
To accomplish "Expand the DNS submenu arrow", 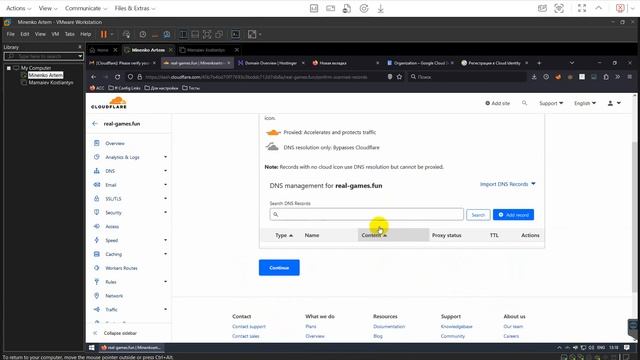I will [x=166, y=171].
